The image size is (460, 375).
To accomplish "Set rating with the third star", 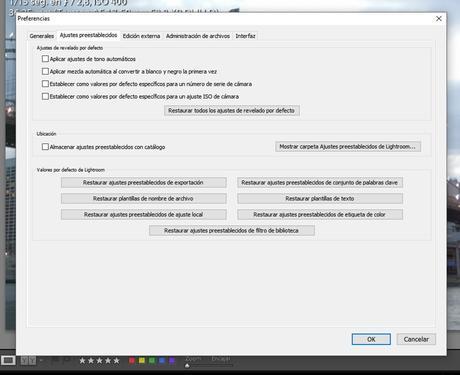I will click(x=99, y=360).
